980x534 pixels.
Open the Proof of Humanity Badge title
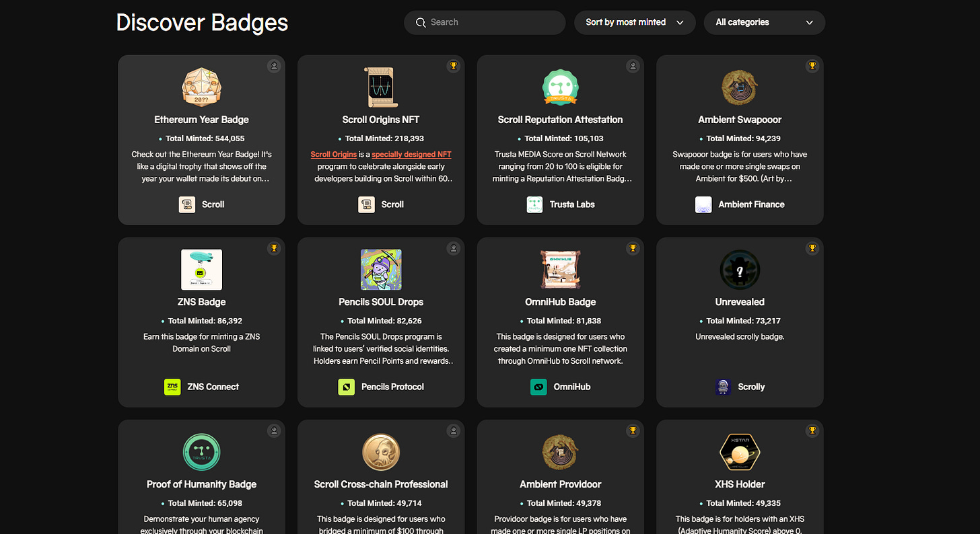pyautogui.click(x=201, y=484)
